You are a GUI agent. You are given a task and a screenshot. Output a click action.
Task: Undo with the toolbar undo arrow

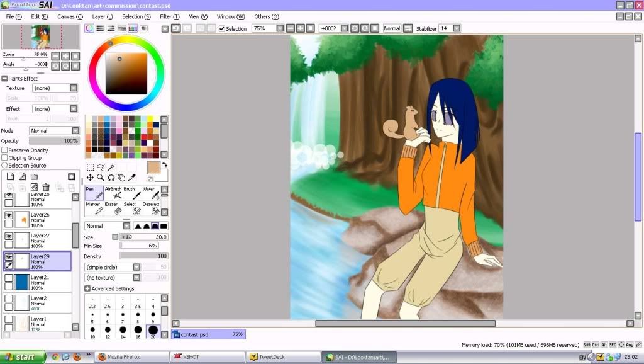(x=176, y=28)
